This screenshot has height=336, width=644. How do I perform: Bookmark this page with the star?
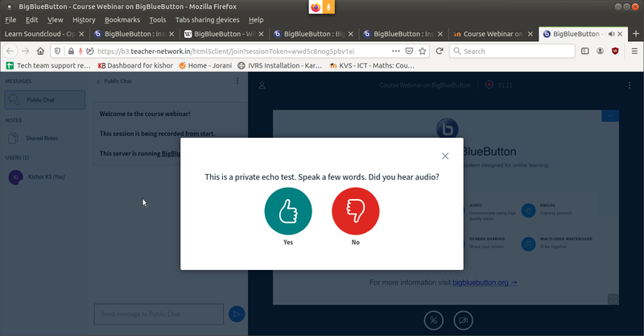(x=422, y=51)
